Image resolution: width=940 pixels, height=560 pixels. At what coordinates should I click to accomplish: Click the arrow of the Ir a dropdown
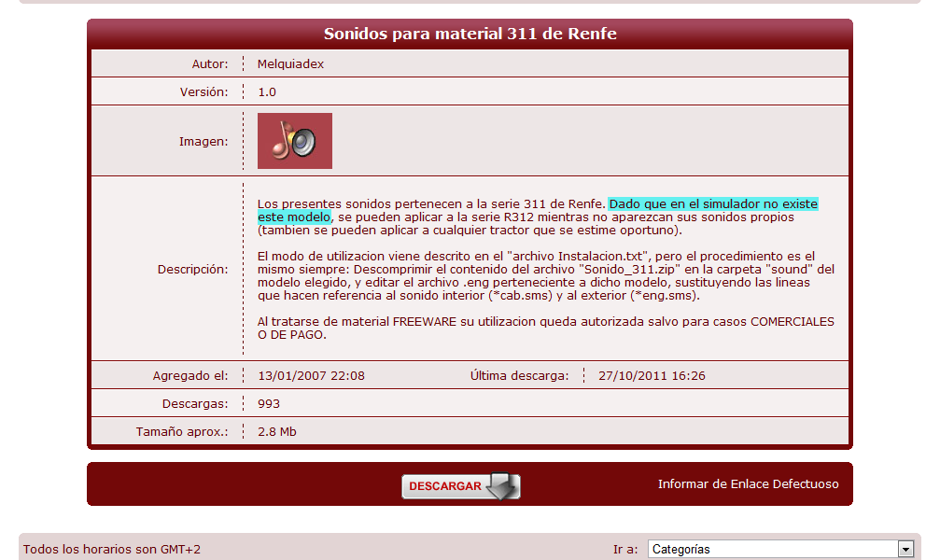pos(905,550)
